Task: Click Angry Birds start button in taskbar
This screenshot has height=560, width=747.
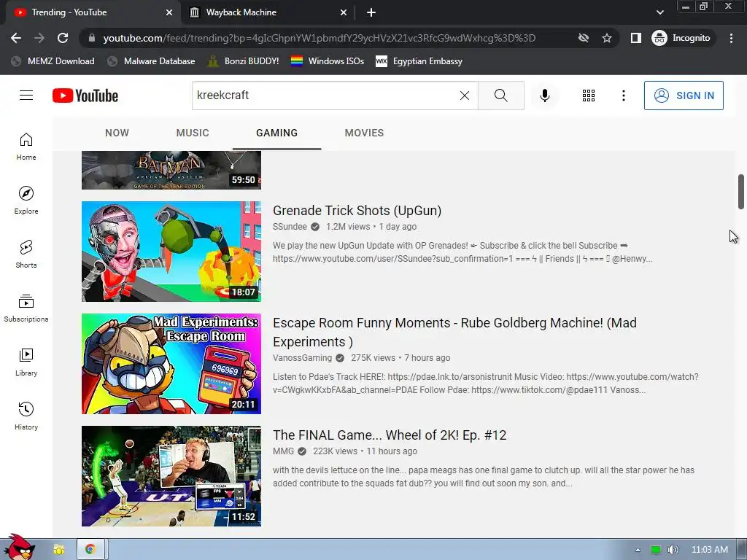Action: 19,548
